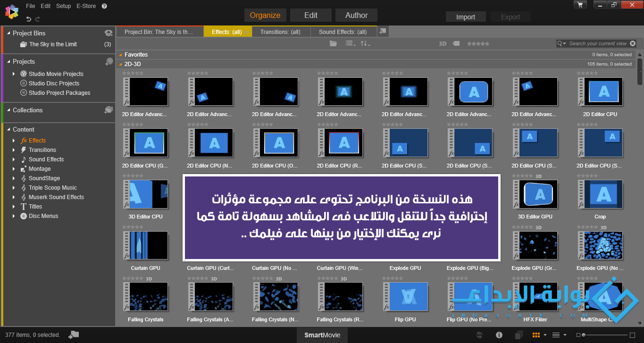Set rating stars above Crop thumbnail

point(588,176)
